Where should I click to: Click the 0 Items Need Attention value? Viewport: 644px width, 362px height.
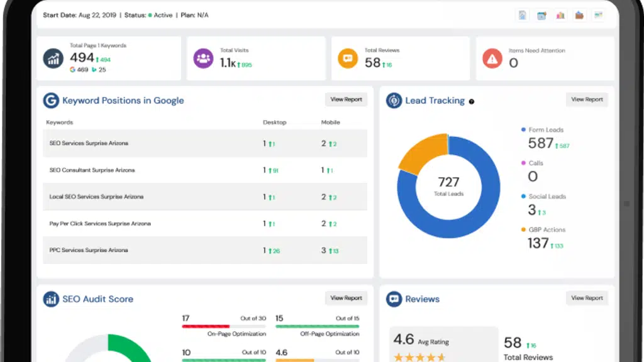(x=513, y=63)
